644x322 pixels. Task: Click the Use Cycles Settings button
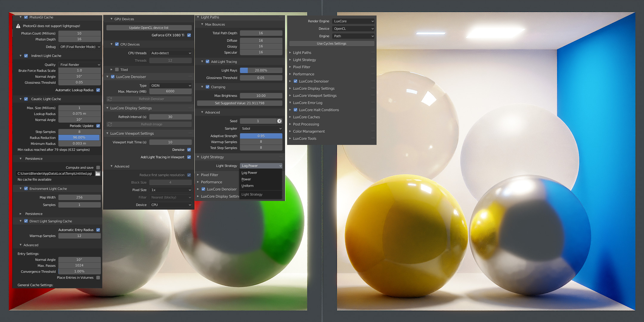click(x=332, y=44)
